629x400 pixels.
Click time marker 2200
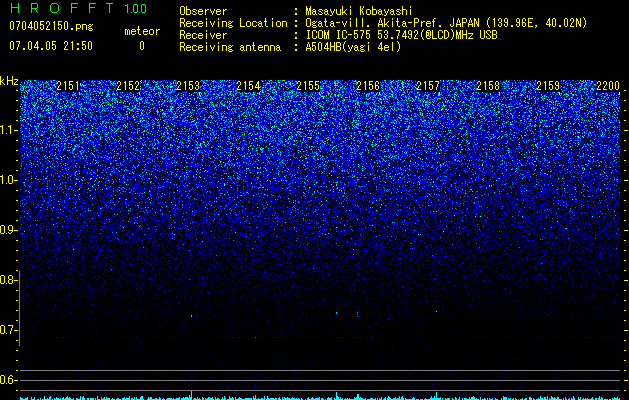pos(608,86)
